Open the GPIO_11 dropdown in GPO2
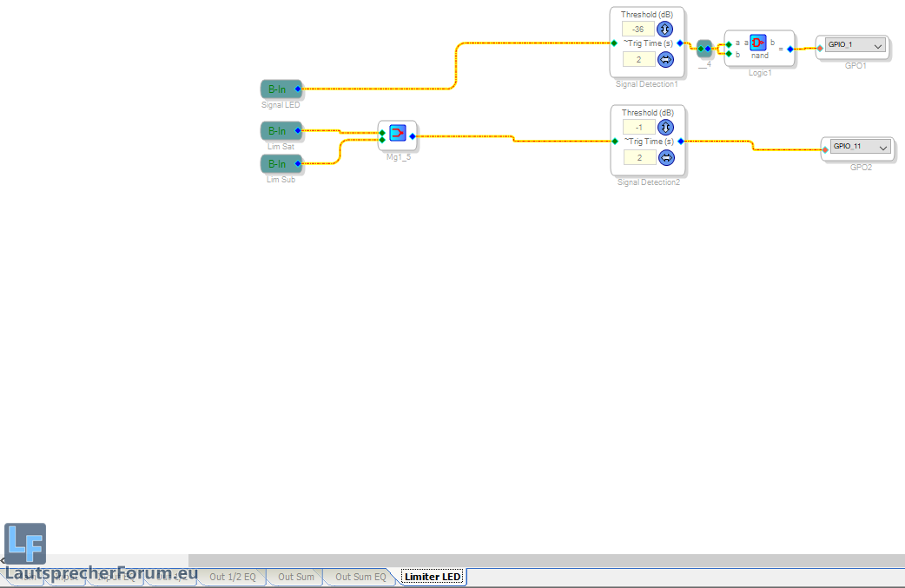Screen dimensions: 905x588 883,148
